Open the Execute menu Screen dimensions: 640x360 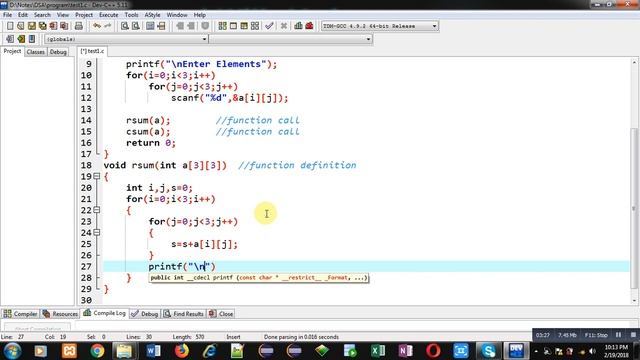tap(109, 15)
